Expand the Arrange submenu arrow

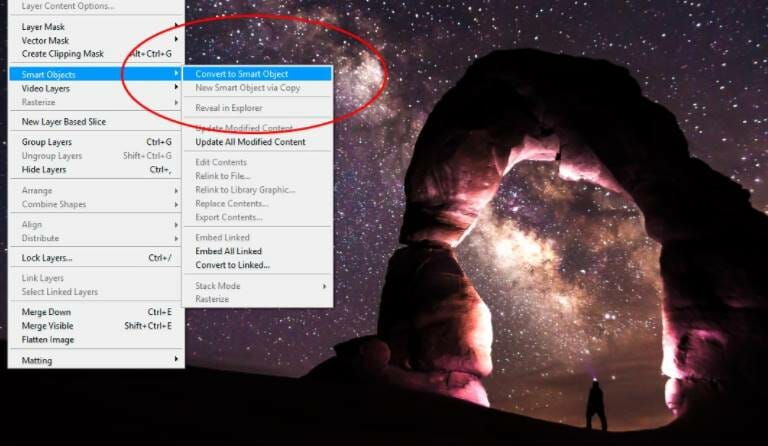click(x=176, y=191)
